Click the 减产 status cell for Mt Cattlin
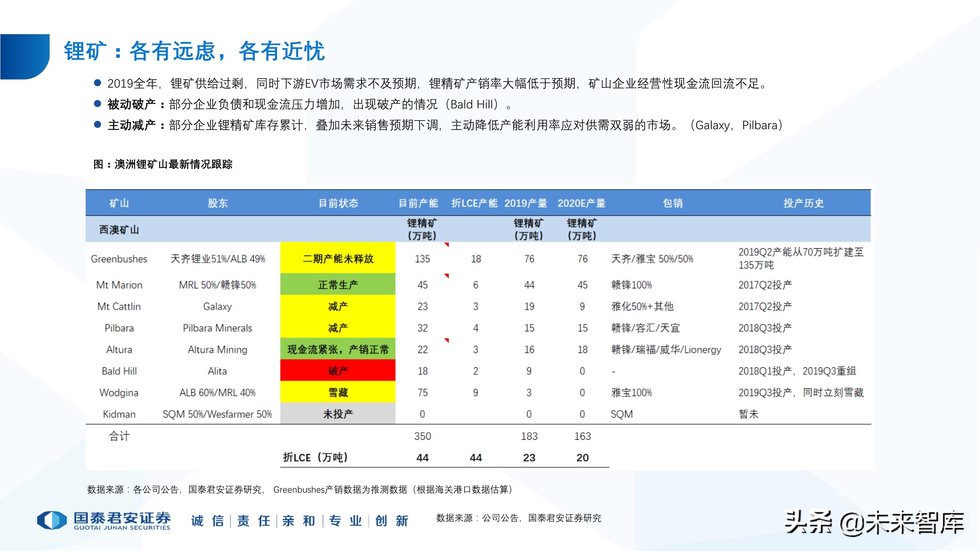Image resolution: width=980 pixels, height=551 pixels. 338,306
